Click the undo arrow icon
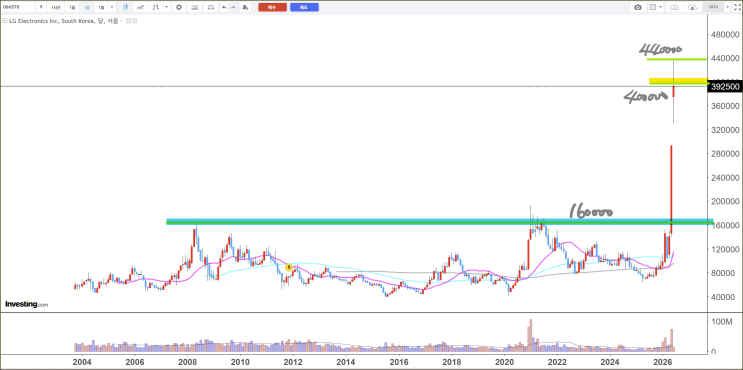 [224, 7]
